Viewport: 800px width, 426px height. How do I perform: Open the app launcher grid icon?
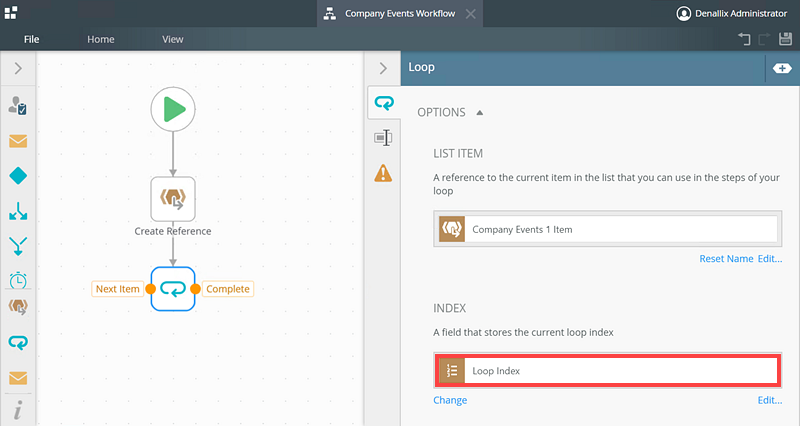click(x=11, y=13)
